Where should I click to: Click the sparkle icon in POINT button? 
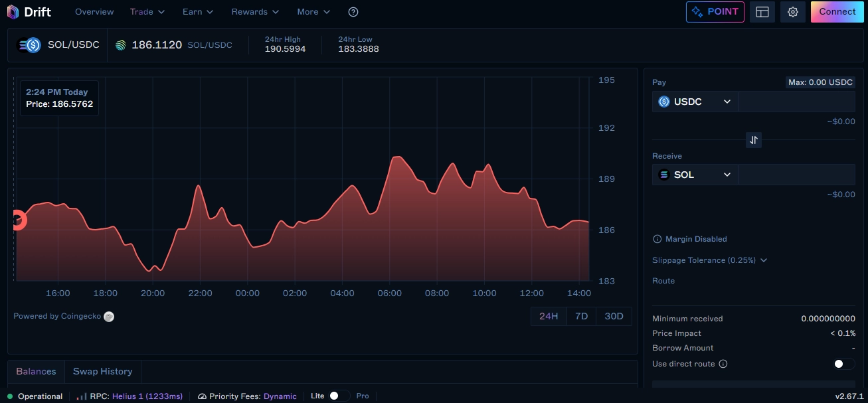697,12
